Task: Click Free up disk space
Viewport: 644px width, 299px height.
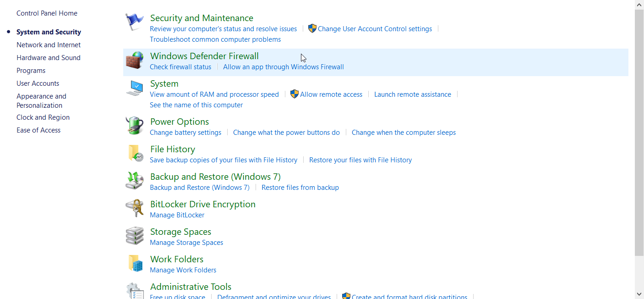Action: [x=178, y=297]
